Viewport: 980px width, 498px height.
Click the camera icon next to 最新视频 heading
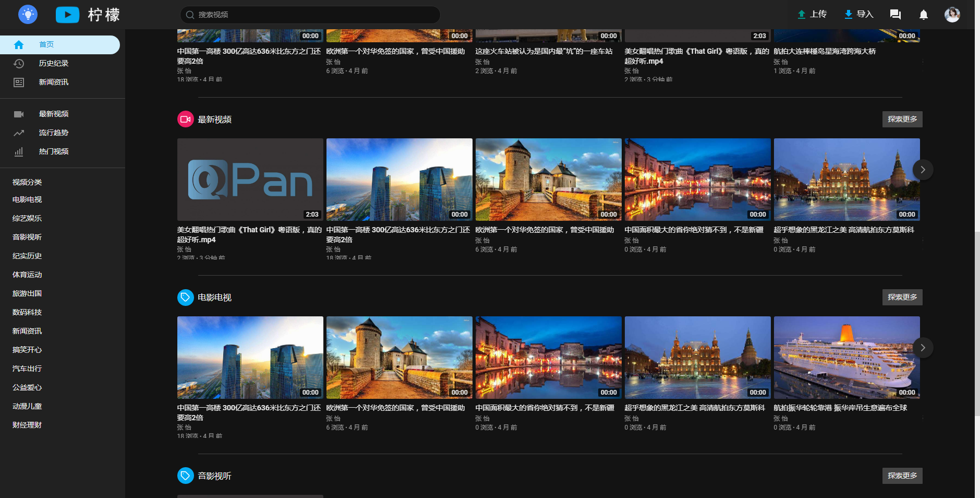point(185,119)
